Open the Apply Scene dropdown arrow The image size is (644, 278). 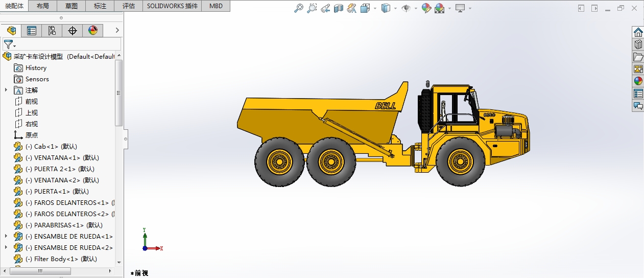[x=449, y=8]
